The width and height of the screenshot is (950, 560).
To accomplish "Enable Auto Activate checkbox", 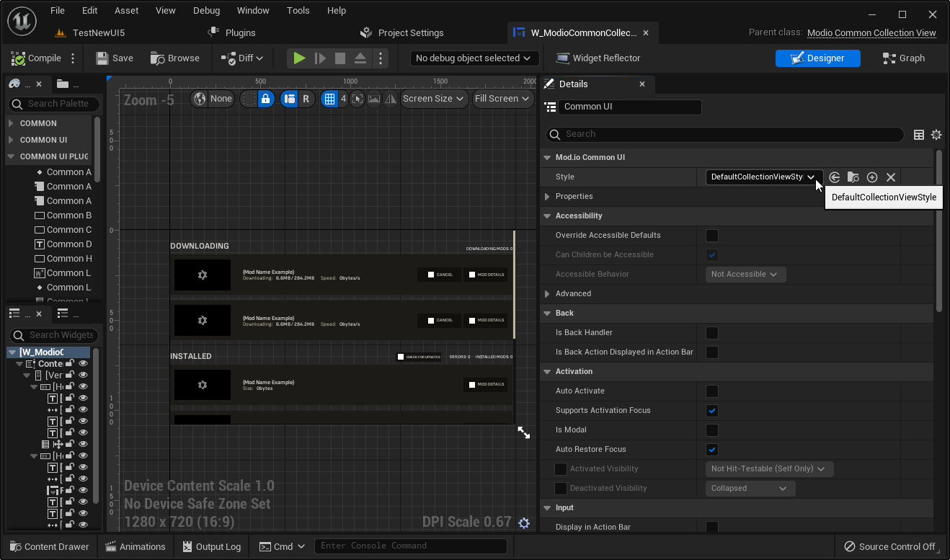I will (712, 391).
